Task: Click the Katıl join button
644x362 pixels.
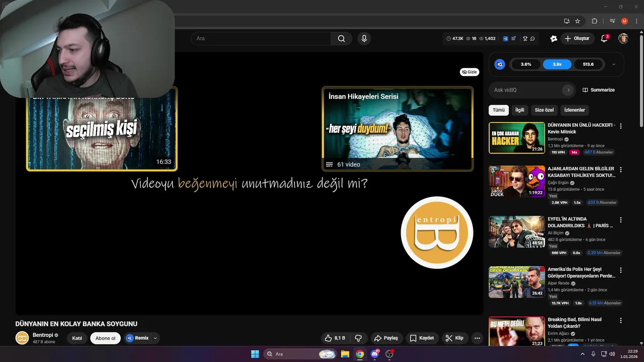Action: click(x=77, y=338)
